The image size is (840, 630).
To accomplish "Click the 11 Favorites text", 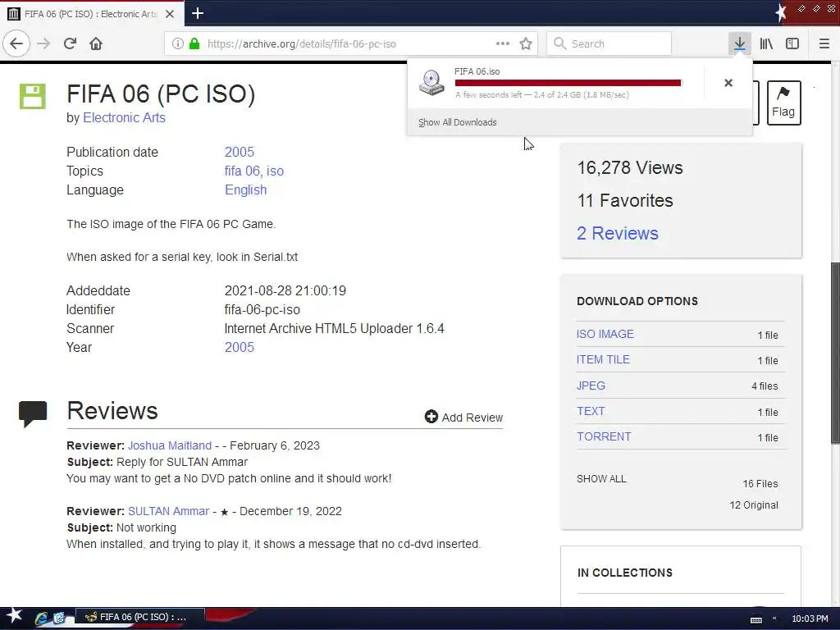I will [x=625, y=200].
